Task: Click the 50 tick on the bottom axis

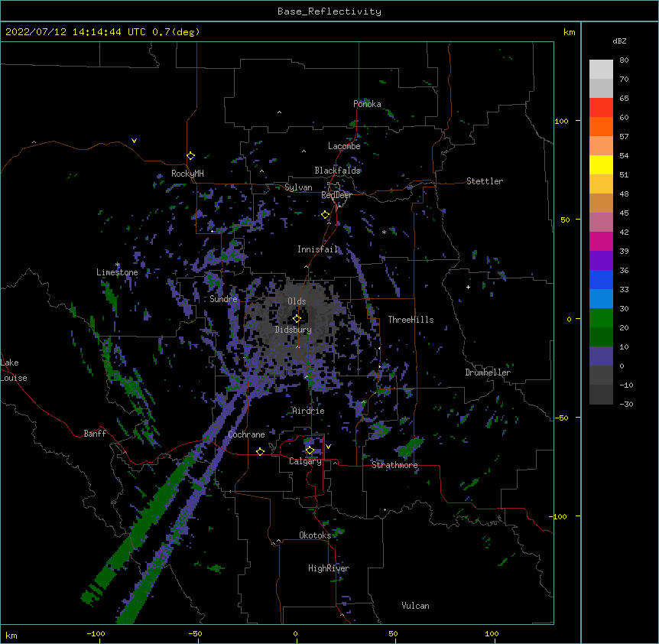Action: pyautogui.click(x=393, y=633)
